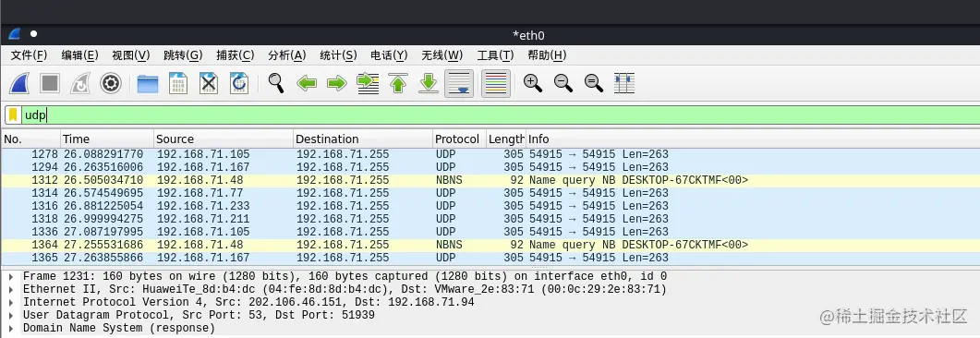Image resolution: width=980 pixels, height=338 pixels.
Task: Toggle packet colorization rules
Action: pyautogui.click(x=496, y=83)
